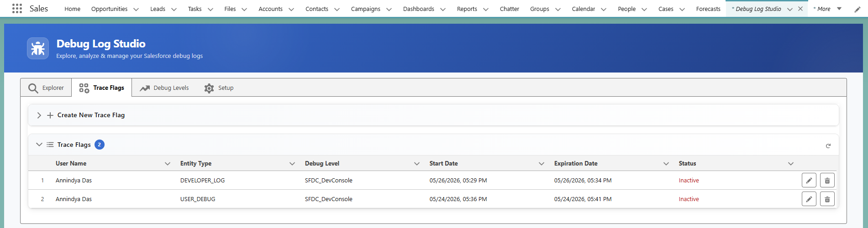This screenshot has height=228, width=868.
Task: Open the Dashboards dropdown chevron
Action: (x=443, y=9)
